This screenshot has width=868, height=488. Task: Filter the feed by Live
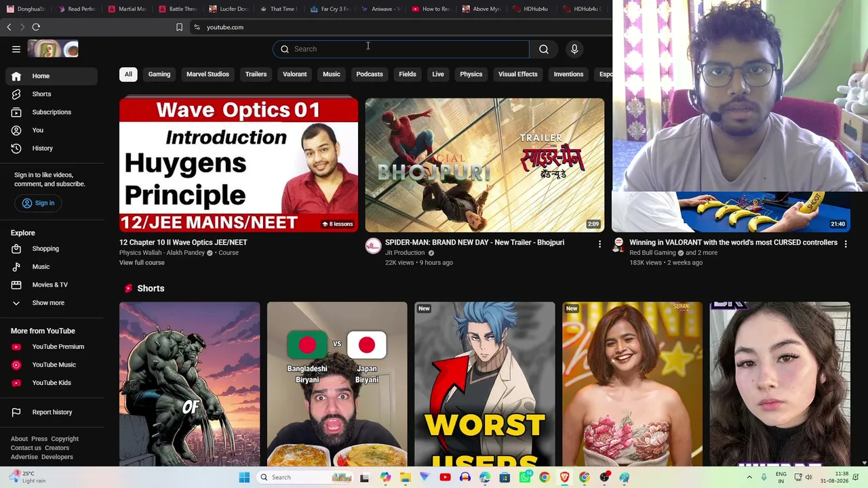438,74
